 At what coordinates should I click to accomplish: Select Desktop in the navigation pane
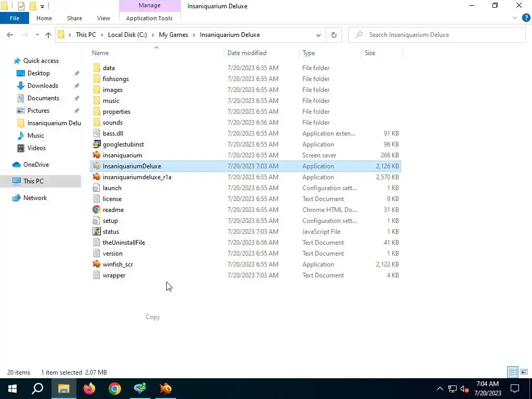38,73
